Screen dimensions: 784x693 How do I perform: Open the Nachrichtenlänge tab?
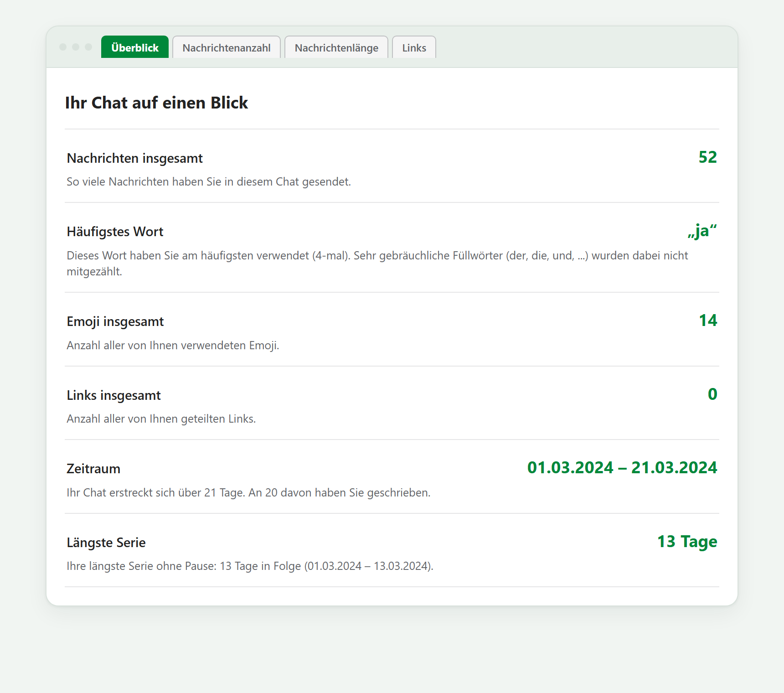pos(336,47)
